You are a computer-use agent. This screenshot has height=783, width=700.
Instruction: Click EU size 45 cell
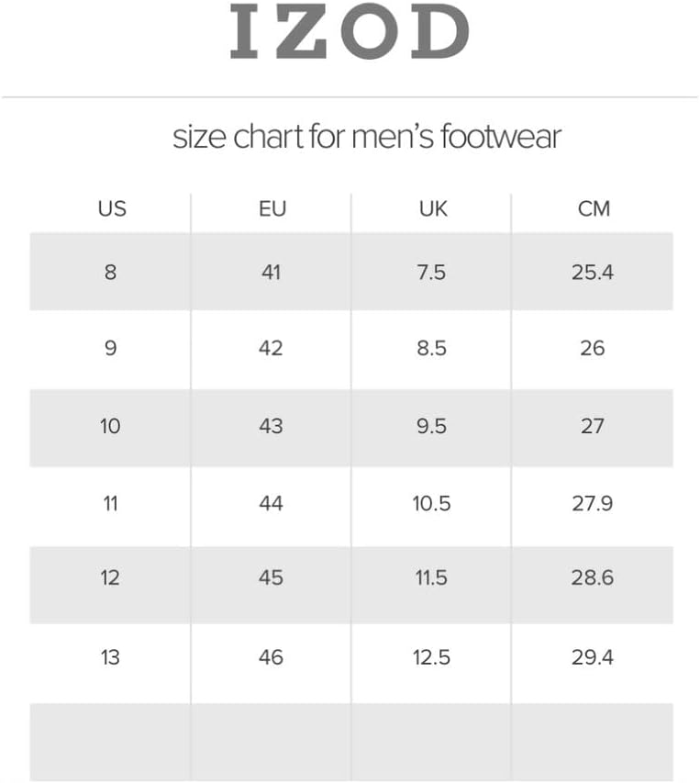[x=271, y=577]
